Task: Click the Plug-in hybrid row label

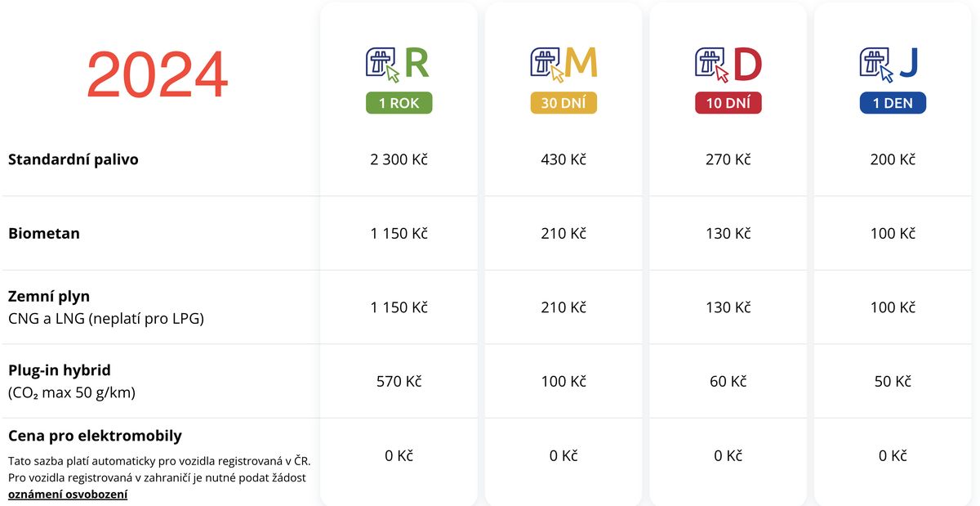Action: pyautogui.click(x=60, y=370)
